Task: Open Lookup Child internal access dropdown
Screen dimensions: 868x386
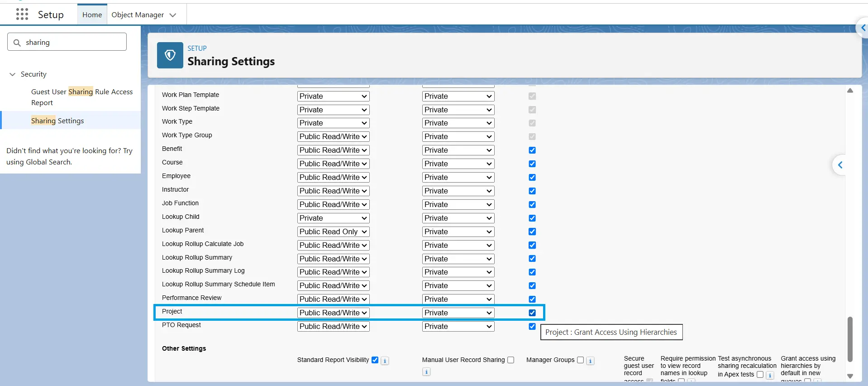Action: (x=334, y=218)
